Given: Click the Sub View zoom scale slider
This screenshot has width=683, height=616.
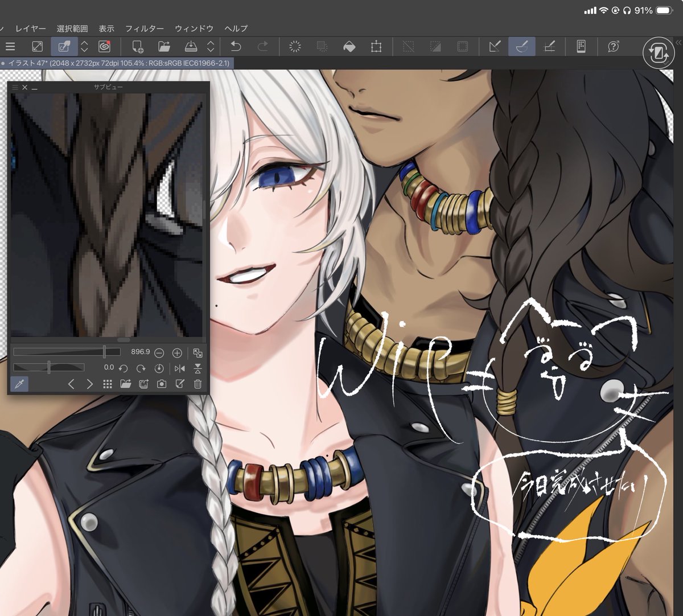Looking at the screenshot, I should coord(67,352).
